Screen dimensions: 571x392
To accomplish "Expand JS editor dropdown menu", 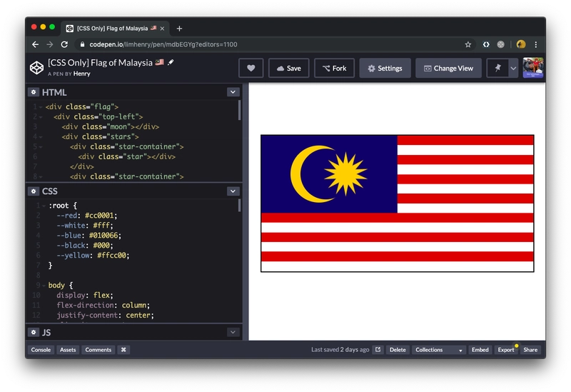I will (233, 332).
